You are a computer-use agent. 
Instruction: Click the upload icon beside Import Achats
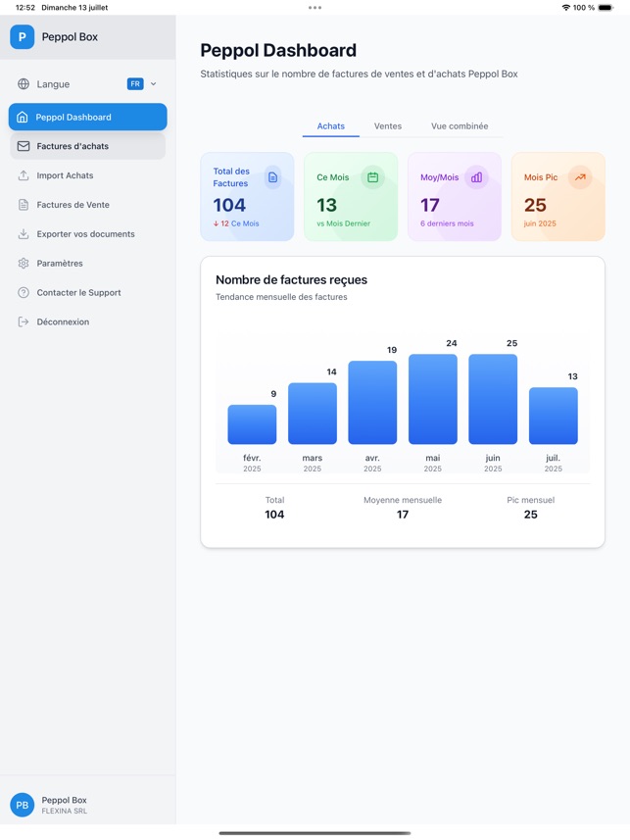(24, 175)
